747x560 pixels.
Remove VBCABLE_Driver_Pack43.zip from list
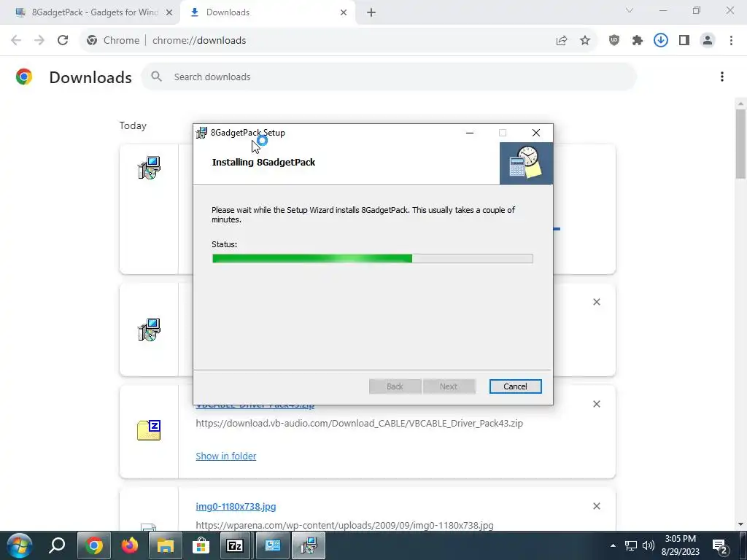click(x=597, y=404)
